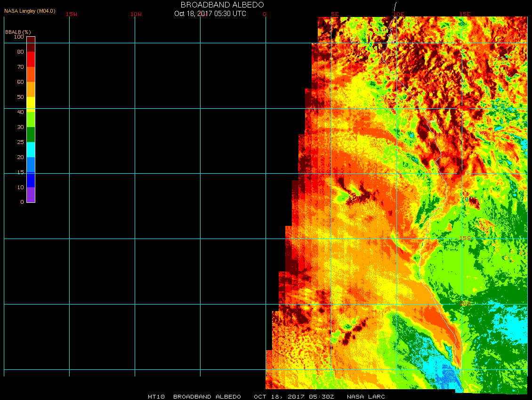Click the 'NASA LARC' footer text
532x400 pixels.
[x=366, y=397]
